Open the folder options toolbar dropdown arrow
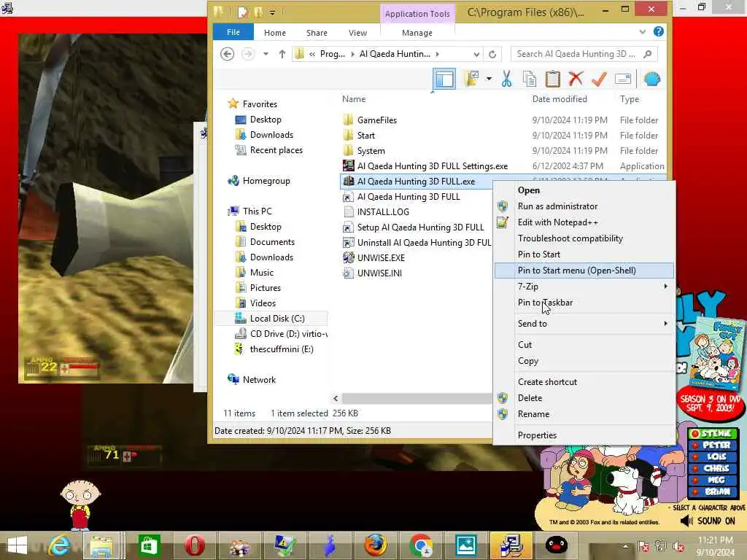 click(x=489, y=79)
